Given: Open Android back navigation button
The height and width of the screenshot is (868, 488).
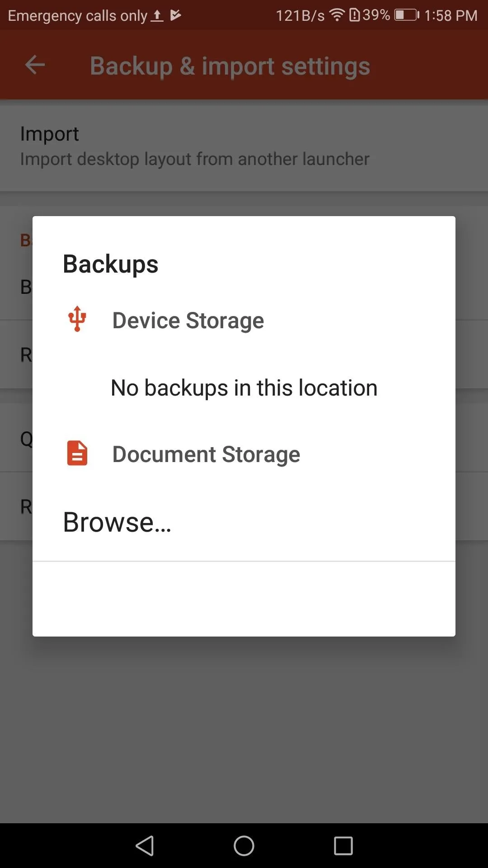Looking at the screenshot, I should tap(145, 845).
